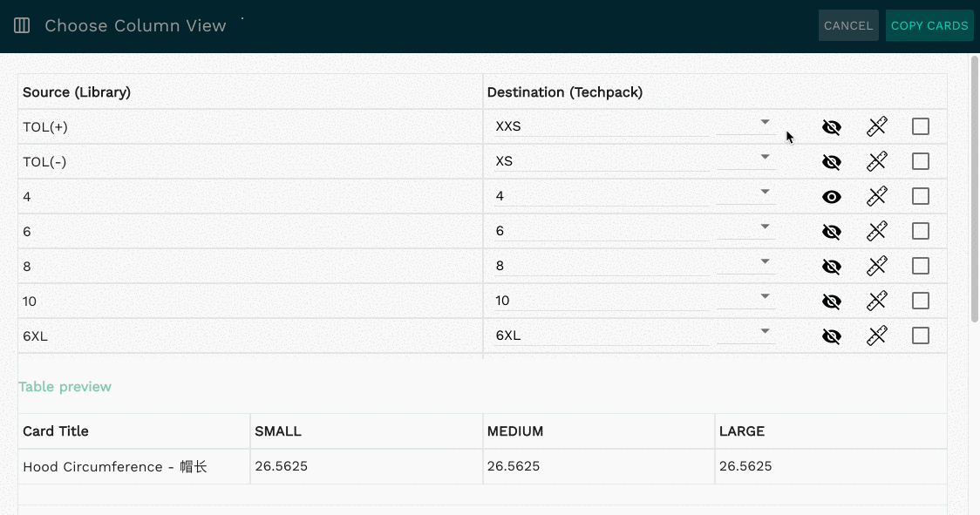Check the checkbox in the 8 row
This screenshot has width=980, height=515.
[x=921, y=267]
